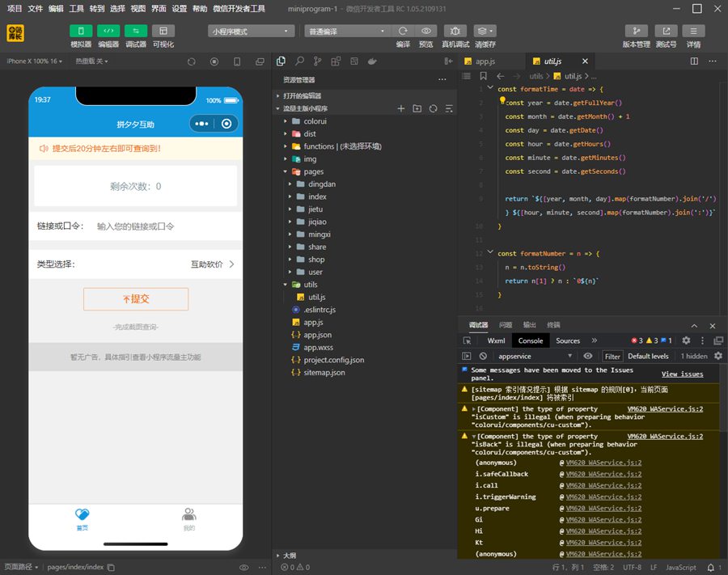The image size is (728, 575).
Task: Open the hot reload dropdown
Action: pos(92,61)
